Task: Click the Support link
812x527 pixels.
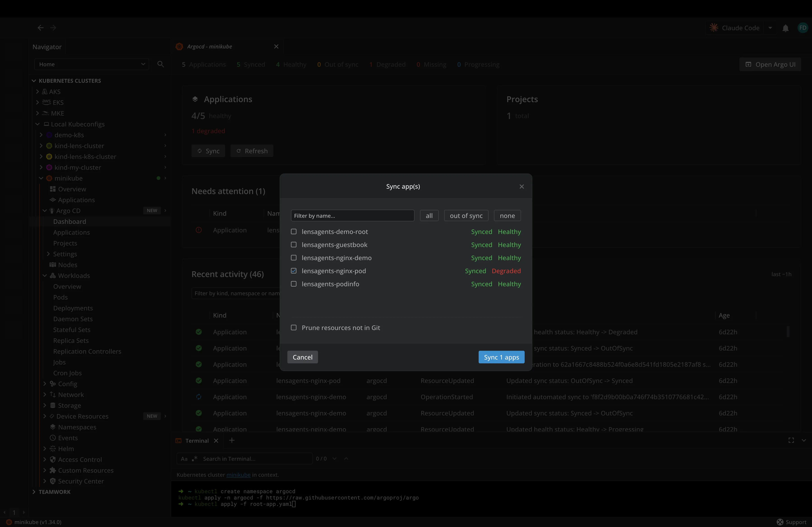Action: 791,522
